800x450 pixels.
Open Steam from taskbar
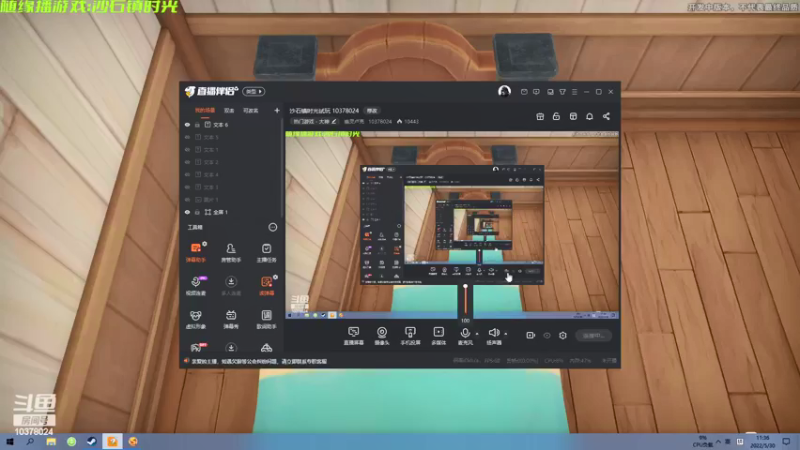click(x=92, y=441)
